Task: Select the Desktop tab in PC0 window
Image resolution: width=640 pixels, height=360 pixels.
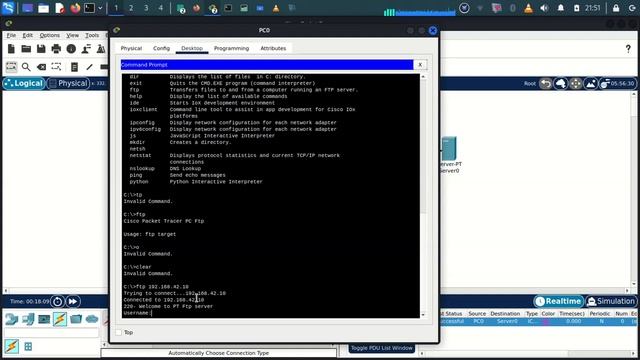Action: tap(192, 48)
